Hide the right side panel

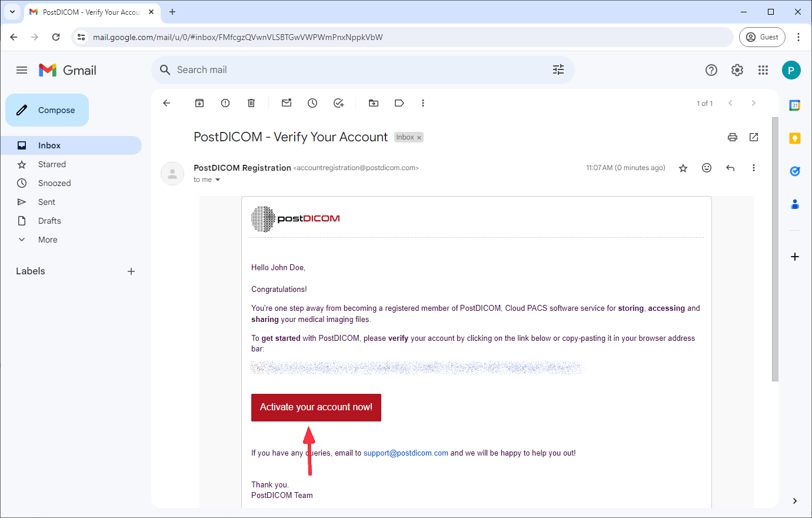coord(795,500)
